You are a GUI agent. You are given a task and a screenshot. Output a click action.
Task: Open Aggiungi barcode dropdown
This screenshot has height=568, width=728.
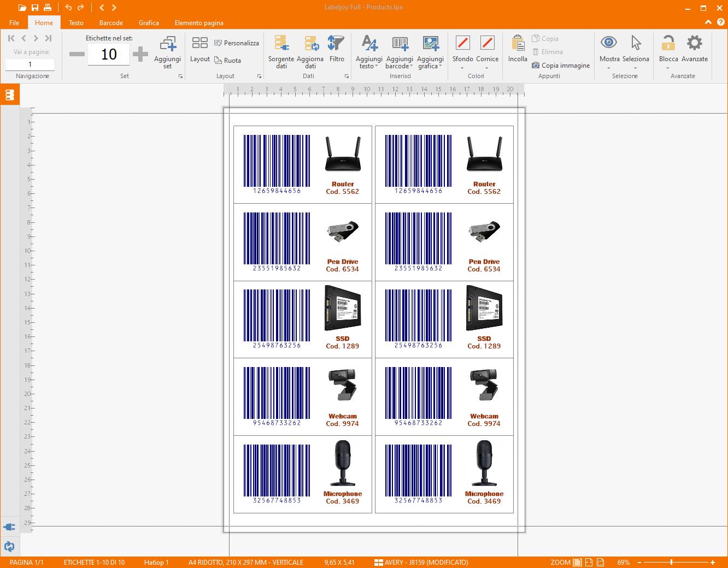400,52
